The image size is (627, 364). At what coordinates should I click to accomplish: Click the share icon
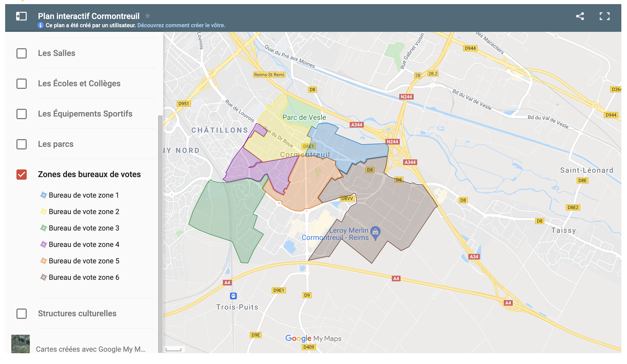click(x=580, y=16)
